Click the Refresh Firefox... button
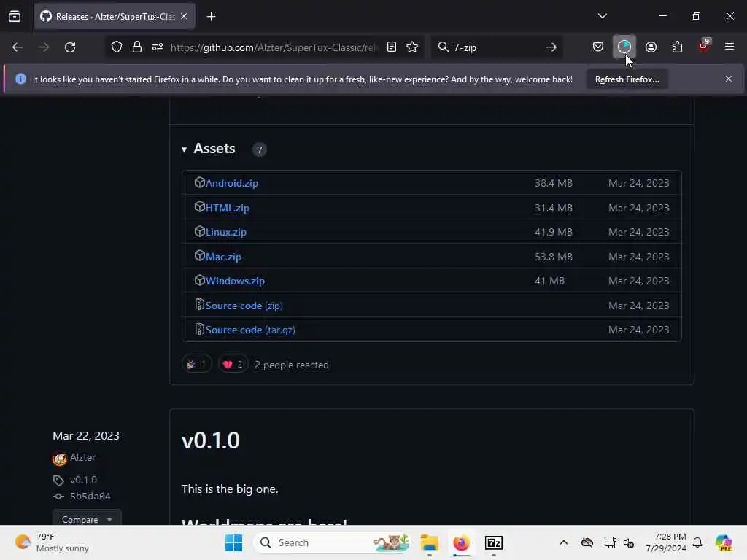This screenshot has height=560, width=747. coord(627,79)
